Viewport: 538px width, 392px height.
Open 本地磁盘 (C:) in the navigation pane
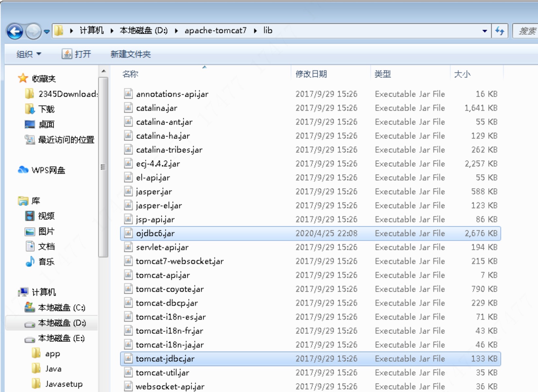pos(55,308)
